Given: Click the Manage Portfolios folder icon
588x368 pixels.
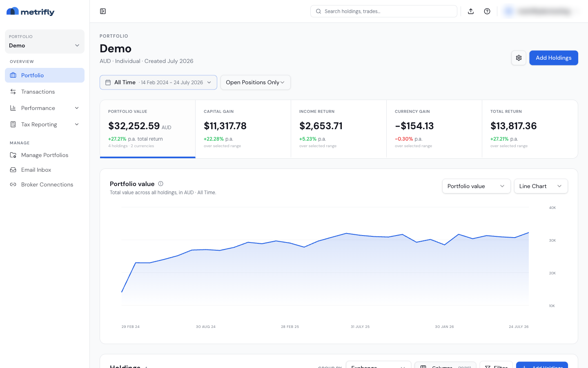Looking at the screenshot, I should click(x=13, y=155).
